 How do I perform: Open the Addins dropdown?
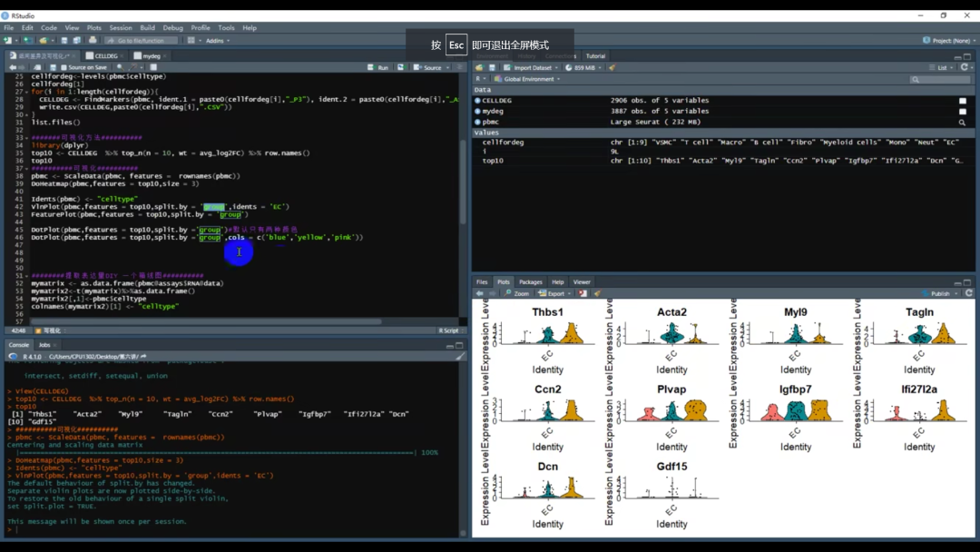click(x=218, y=41)
